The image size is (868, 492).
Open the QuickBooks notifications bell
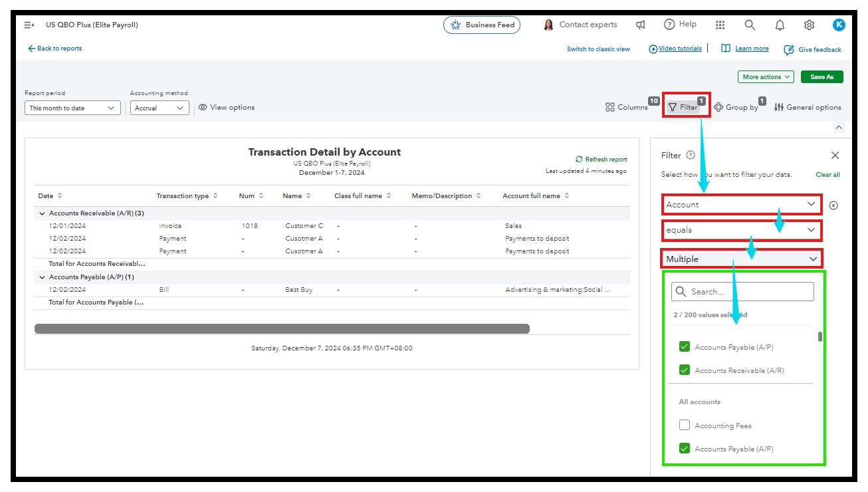[779, 25]
